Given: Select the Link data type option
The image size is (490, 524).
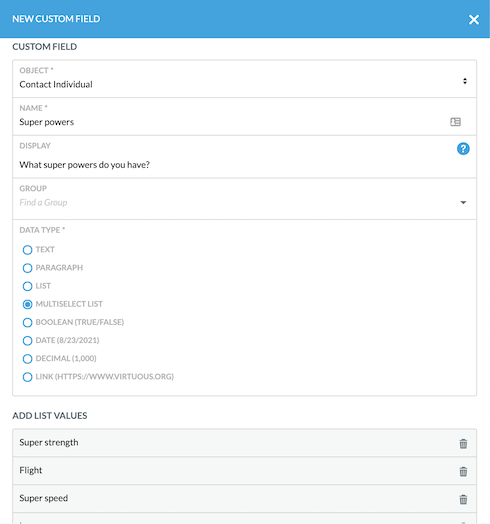Looking at the screenshot, I should coord(27,377).
